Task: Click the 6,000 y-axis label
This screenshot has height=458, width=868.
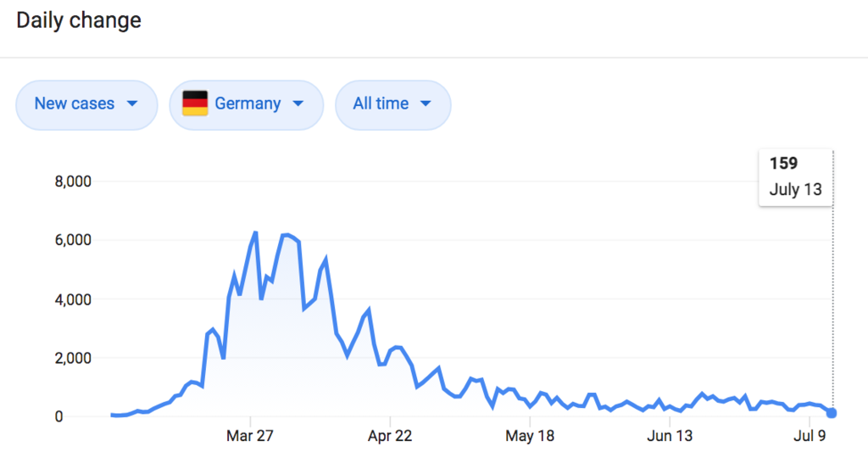Action: pos(73,240)
